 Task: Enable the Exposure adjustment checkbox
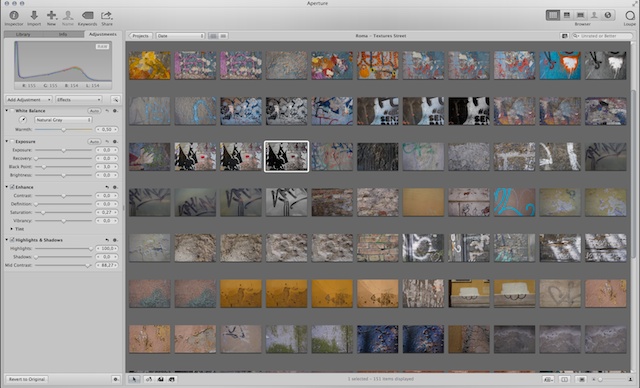[12, 142]
